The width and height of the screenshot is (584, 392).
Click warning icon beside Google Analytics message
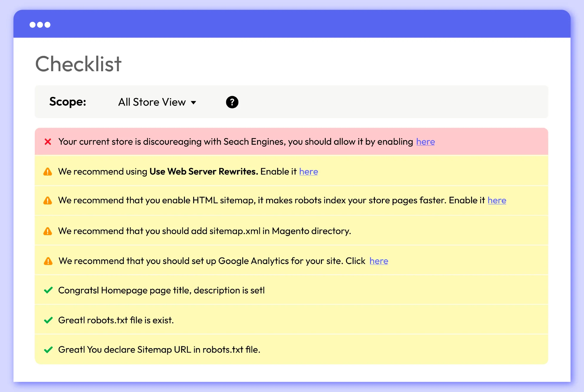pos(48,261)
